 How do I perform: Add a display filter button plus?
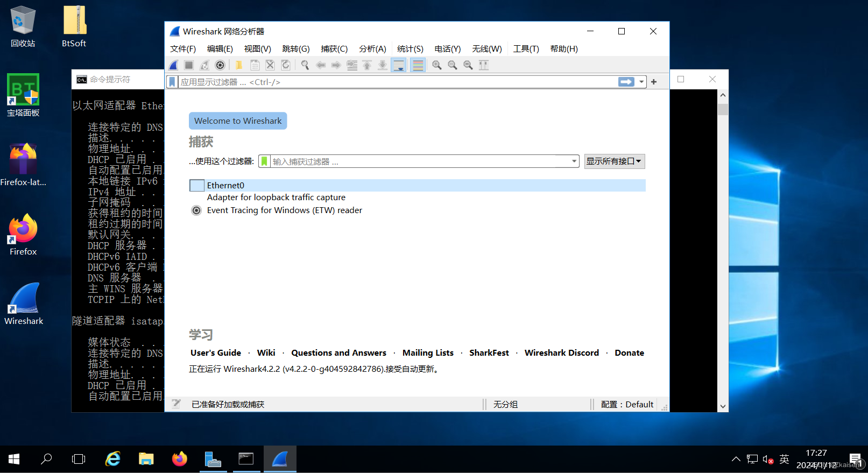tap(654, 82)
